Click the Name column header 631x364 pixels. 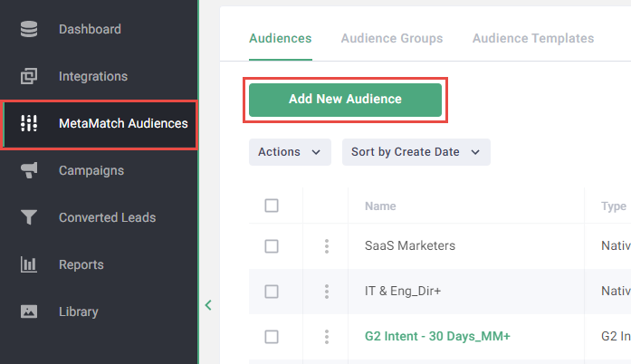tap(380, 206)
